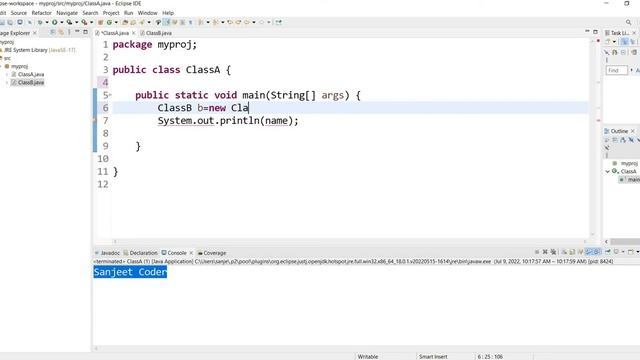The image size is (640, 360).
Task: Open the Debug button dropdown arrow
Action: pyautogui.click(x=47, y=22)
